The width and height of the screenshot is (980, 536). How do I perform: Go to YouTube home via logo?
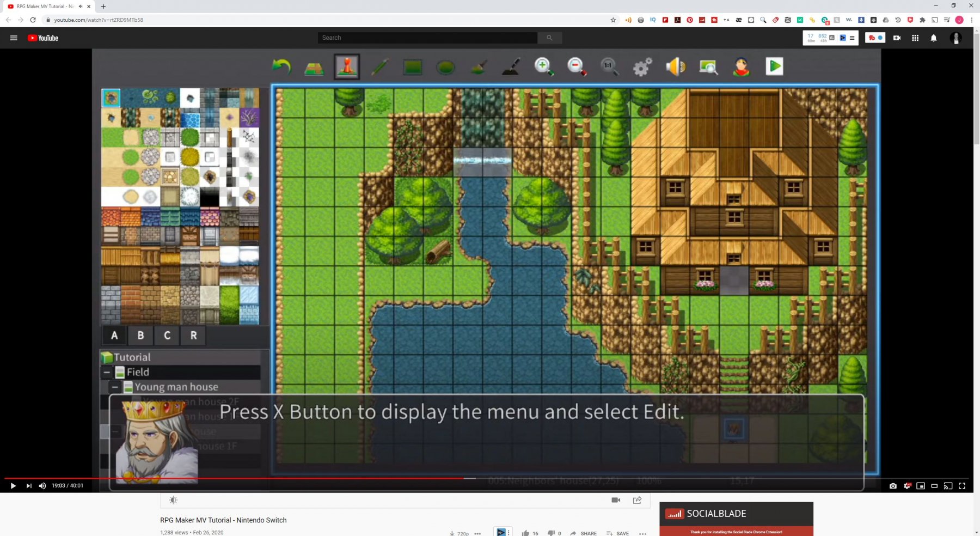coord(43,38)
